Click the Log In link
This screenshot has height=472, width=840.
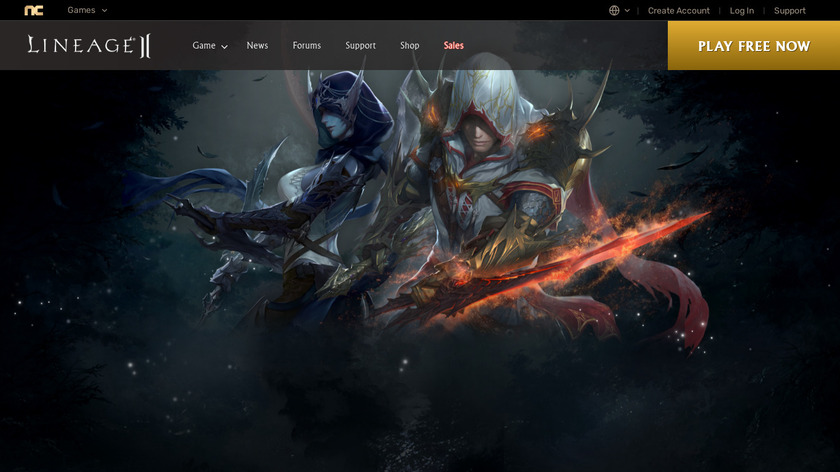741,10
